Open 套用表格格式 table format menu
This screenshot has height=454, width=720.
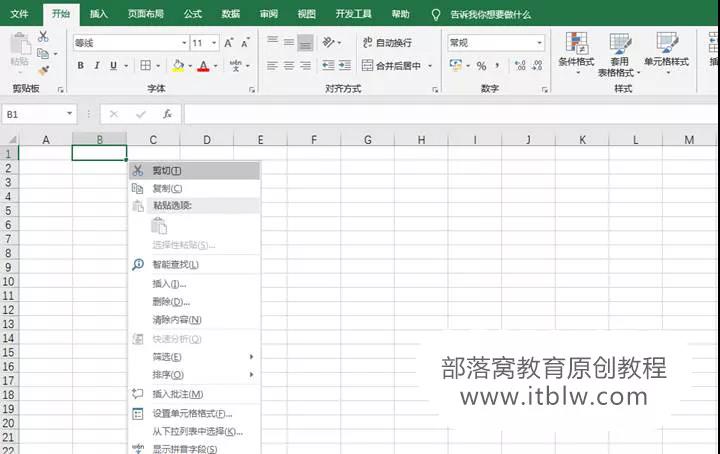[619, 54]
